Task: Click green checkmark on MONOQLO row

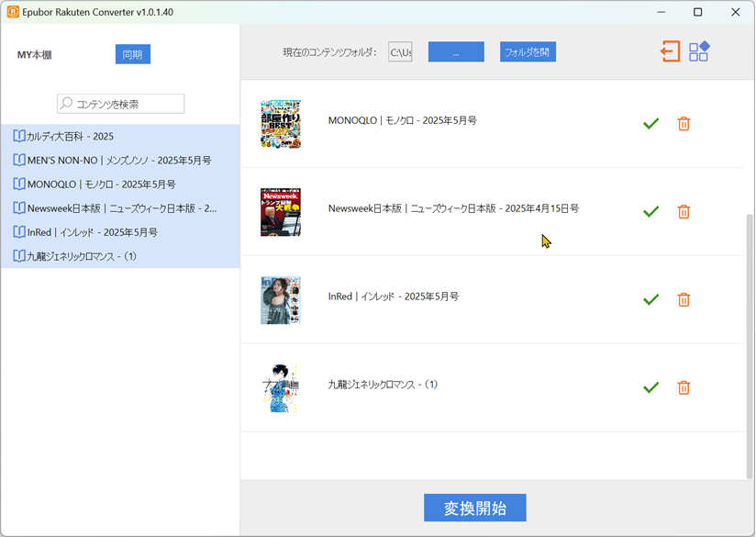Action: pos(650,124)
